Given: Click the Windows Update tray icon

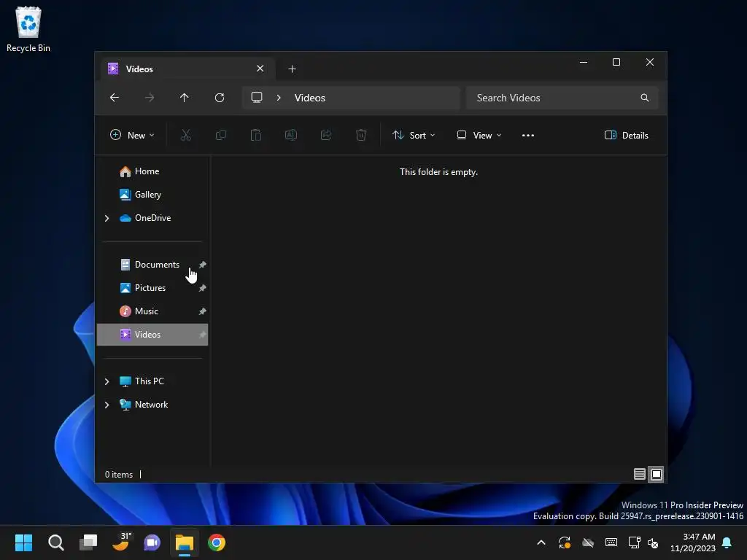Looking at the screenshot, I should coord(565,542).
